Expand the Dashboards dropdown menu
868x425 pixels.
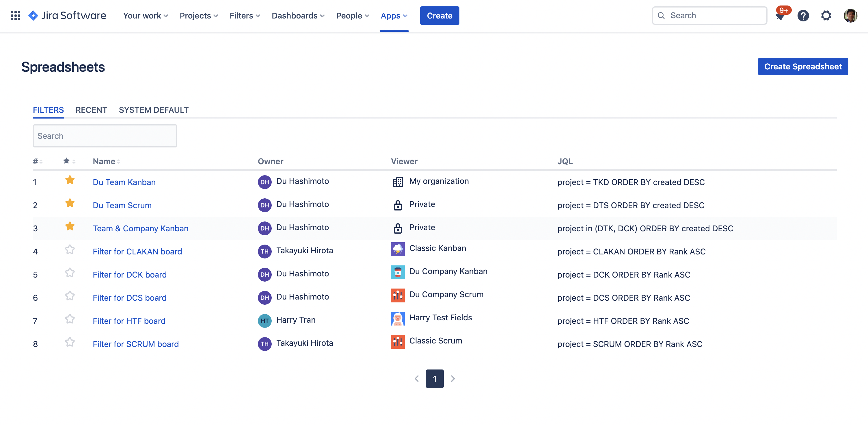coord(298,16)
